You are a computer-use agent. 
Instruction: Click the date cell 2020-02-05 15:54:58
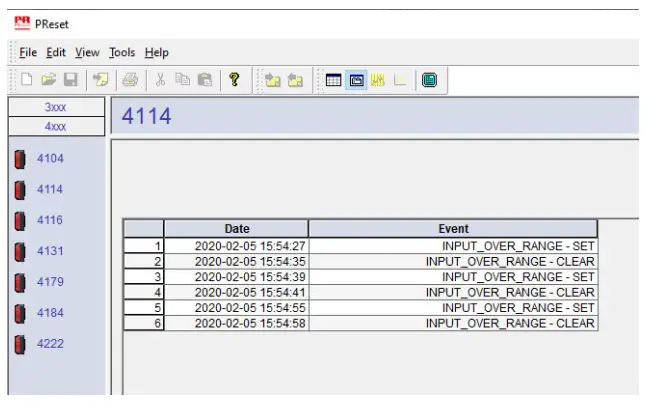(x=236, y=323)
